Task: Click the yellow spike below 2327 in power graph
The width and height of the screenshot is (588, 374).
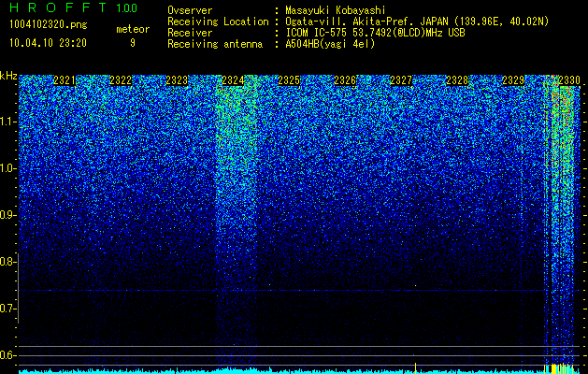Action: pos(415,367)
